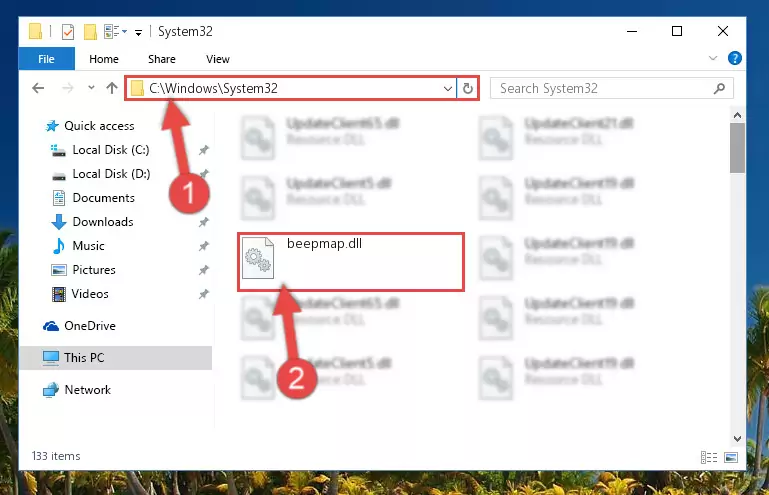Image resolution: width=769 pixels, height=495 pixels.
Task: Open recent locations dropdown chevron
Action: click(x=91, y=88)
